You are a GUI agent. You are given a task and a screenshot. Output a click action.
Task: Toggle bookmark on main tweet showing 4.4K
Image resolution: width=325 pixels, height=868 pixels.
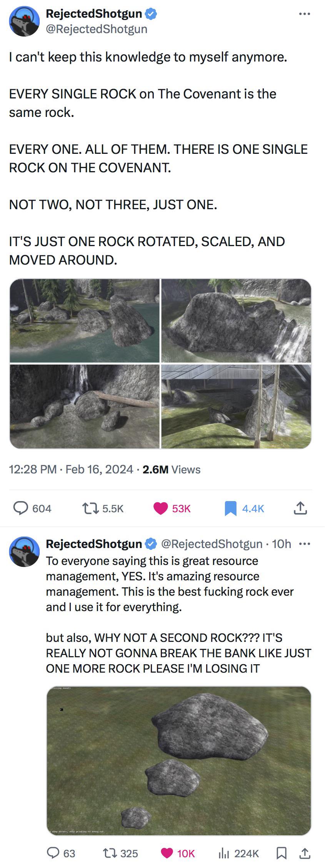coord(230,508)
